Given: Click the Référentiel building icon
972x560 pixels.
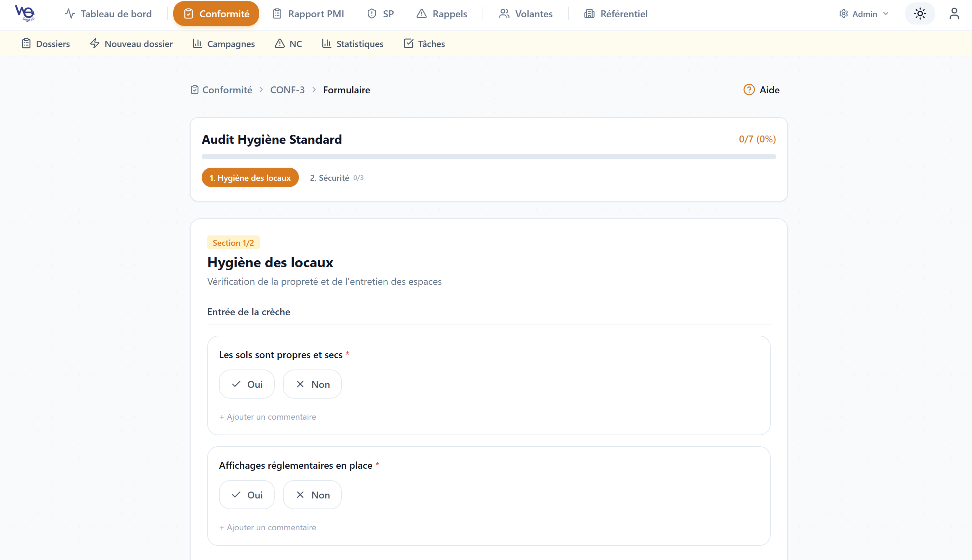Looking at the screenshot, I should [589, 14].
